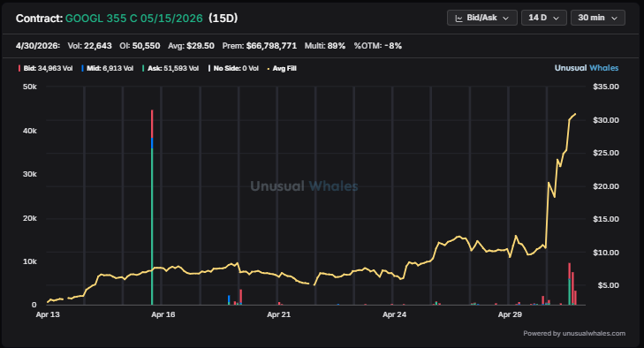
Task: Toggle the Mid volume legend series
Action: click(107, 68)
